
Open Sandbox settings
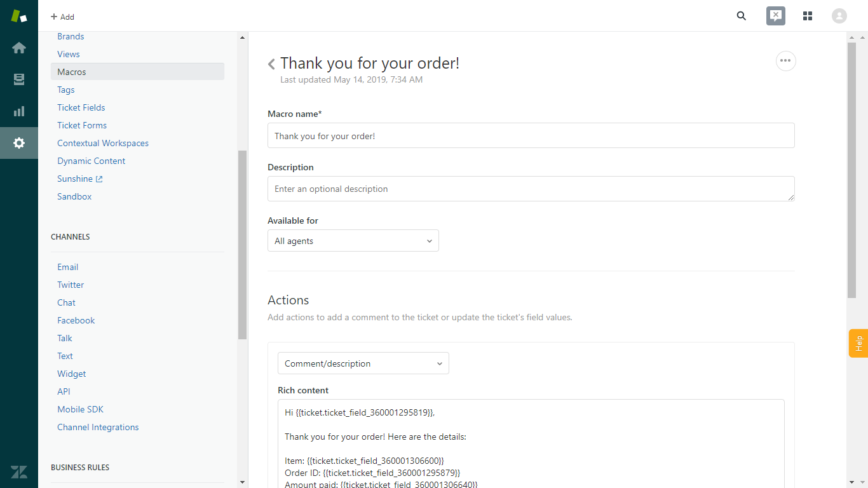tap(74, 196)
